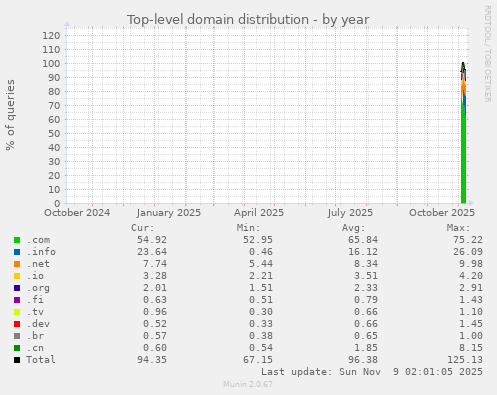Select the .fi legend label
The image size is (497, 395).
(35, 300)
